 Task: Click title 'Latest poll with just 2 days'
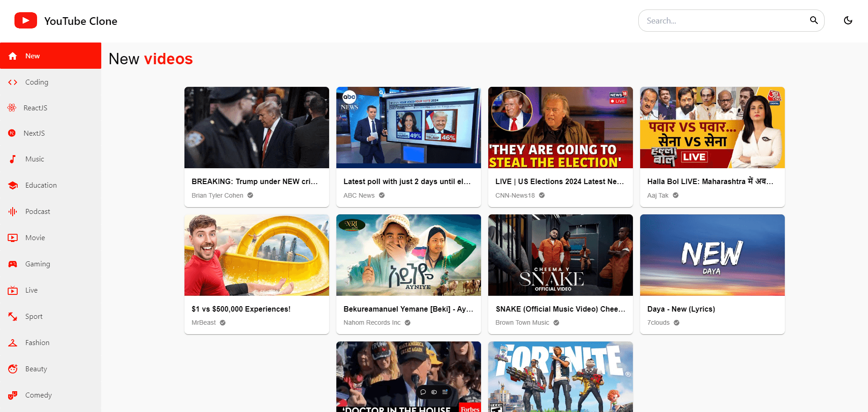407,181
